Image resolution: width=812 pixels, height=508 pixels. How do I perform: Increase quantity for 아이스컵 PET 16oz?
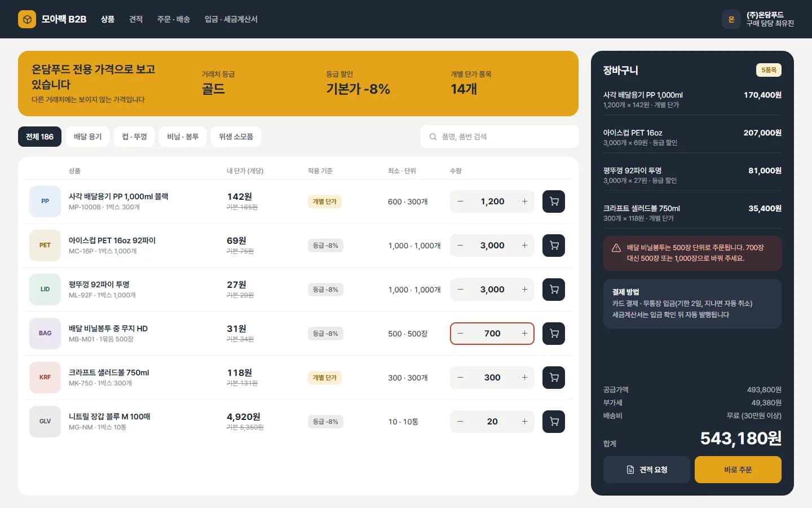524,246
